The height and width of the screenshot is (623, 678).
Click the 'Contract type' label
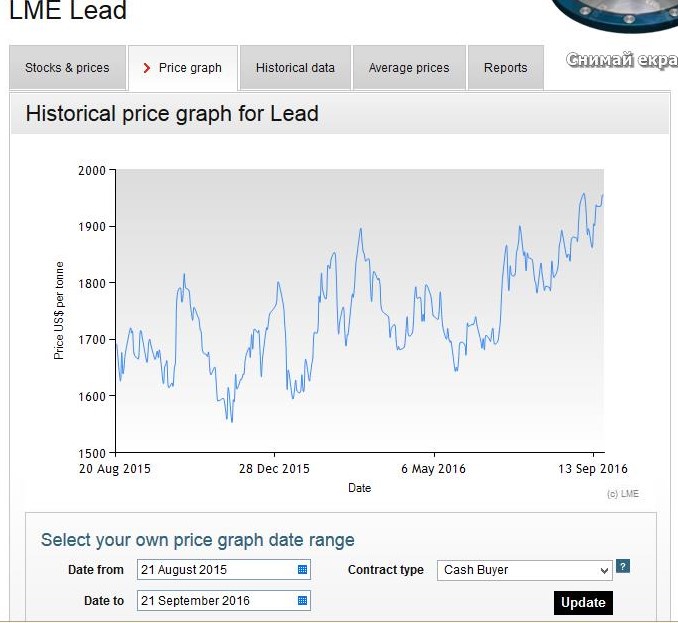pyautogui.click(x=386, y=570)
